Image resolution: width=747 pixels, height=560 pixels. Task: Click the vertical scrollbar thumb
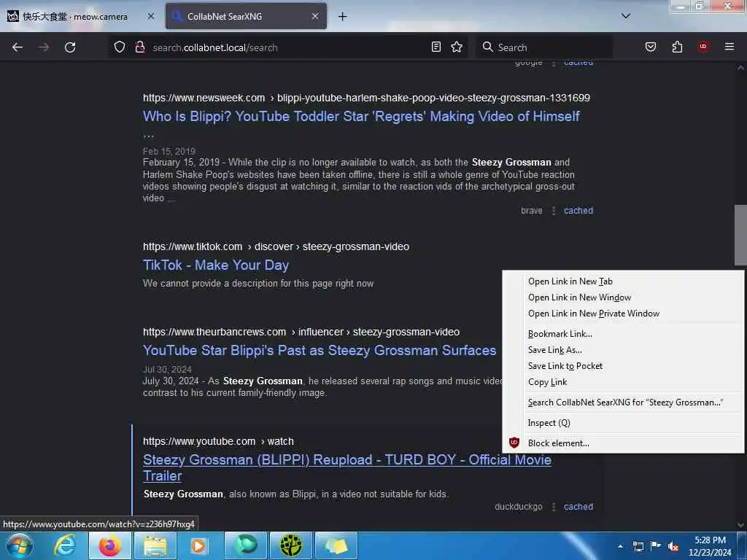point(740,235)
